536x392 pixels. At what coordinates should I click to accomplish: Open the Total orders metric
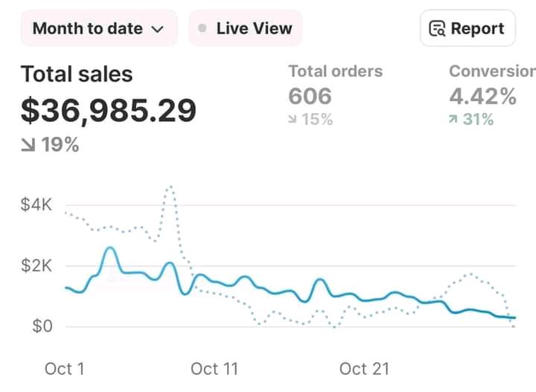(335, 71)
